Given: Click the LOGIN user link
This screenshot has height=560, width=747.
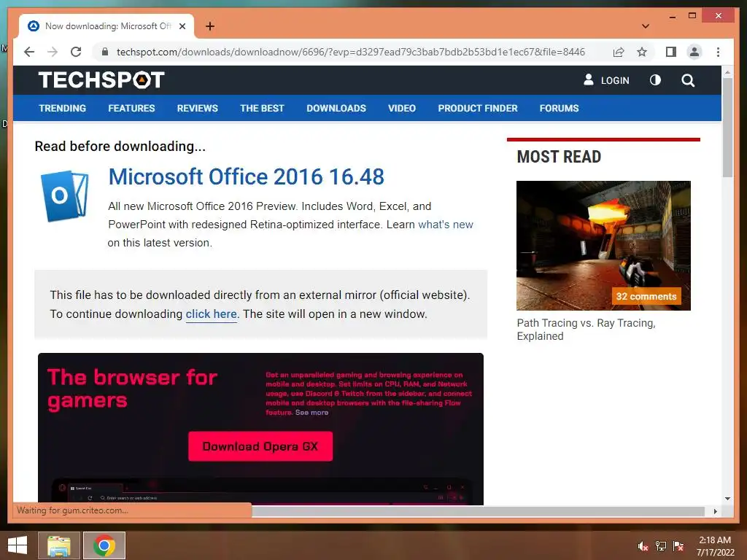Looking at the screenshot, I should pyautogui.click(x=606, y=80).
